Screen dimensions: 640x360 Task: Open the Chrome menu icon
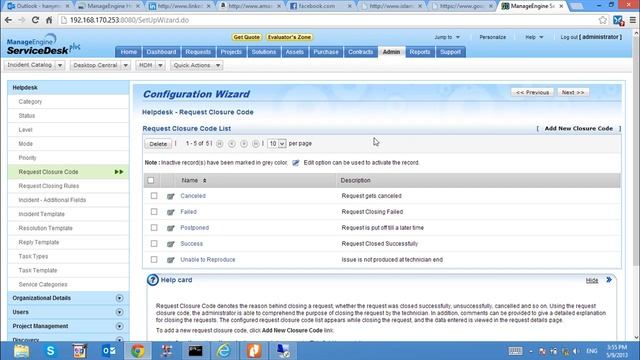tap(633, 20)
